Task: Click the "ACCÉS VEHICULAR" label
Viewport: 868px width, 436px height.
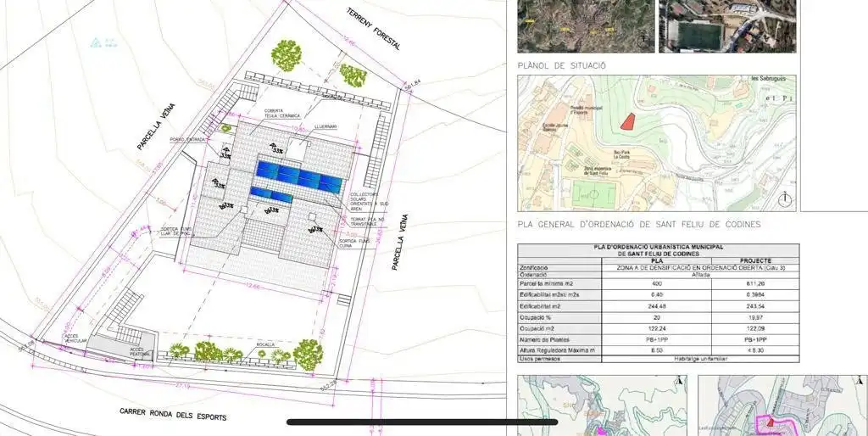Action: pyautogui.click(x=74, y=339)
